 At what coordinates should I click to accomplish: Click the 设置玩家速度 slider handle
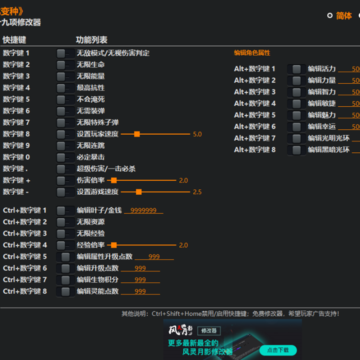tap(137, 134)
